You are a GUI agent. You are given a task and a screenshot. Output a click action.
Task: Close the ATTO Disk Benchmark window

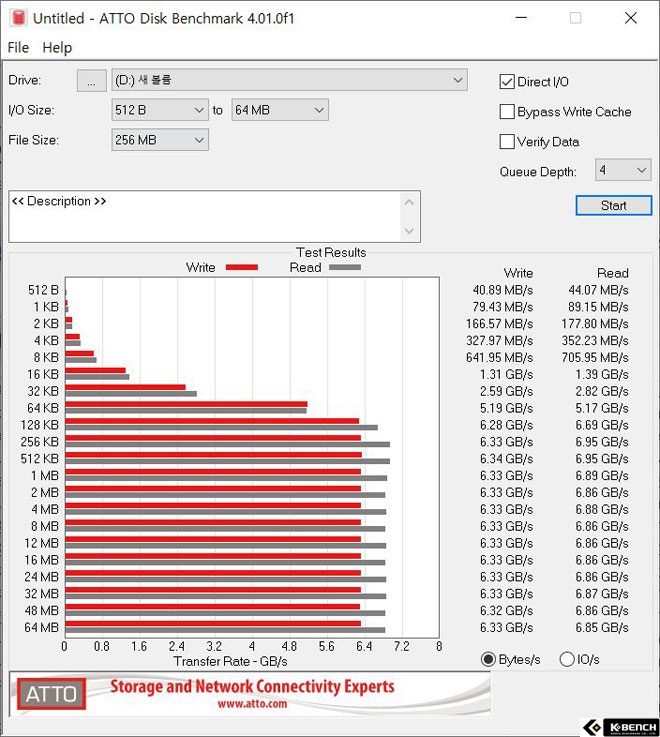point(630,18)
